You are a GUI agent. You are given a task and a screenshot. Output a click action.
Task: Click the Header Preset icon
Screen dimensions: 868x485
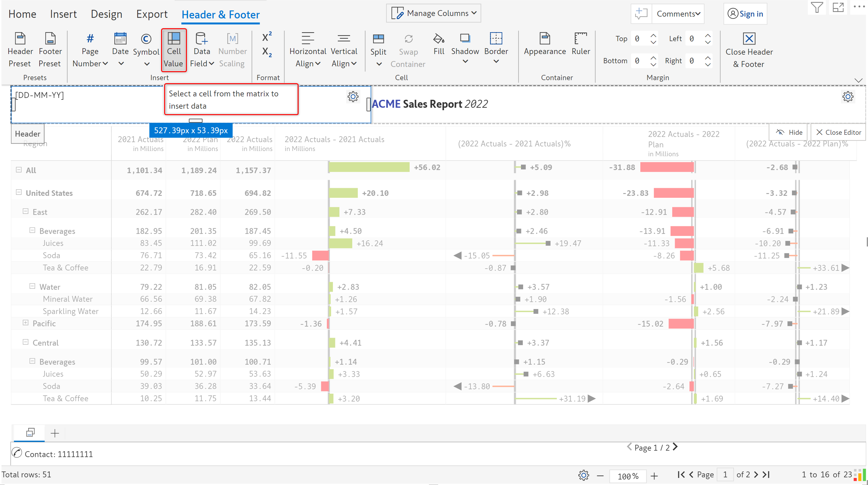[20, 39]
